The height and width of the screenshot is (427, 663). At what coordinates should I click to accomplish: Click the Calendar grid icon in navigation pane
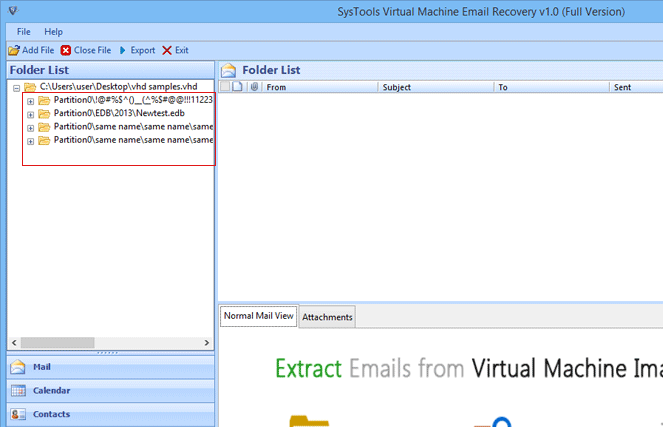point(18,391)
